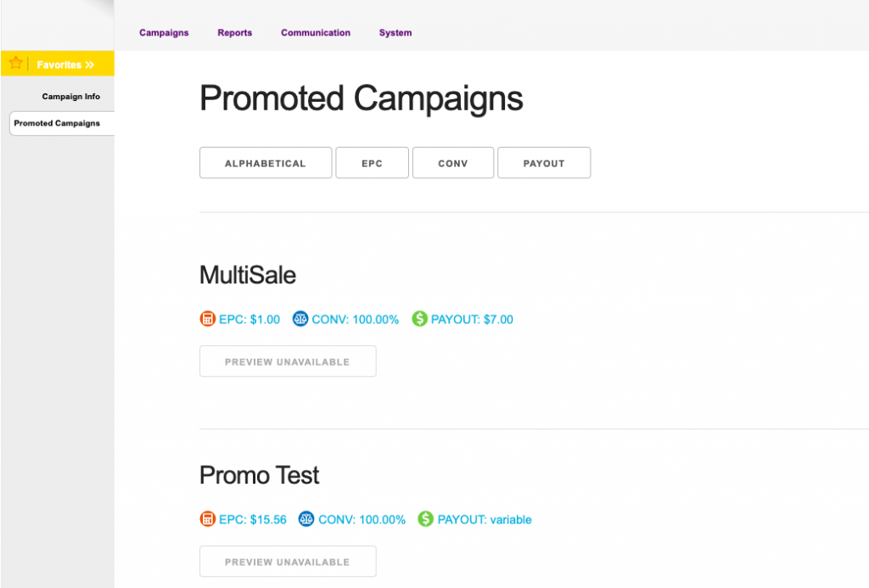Sort campaigns by PAYOUT button

point(544,163)
